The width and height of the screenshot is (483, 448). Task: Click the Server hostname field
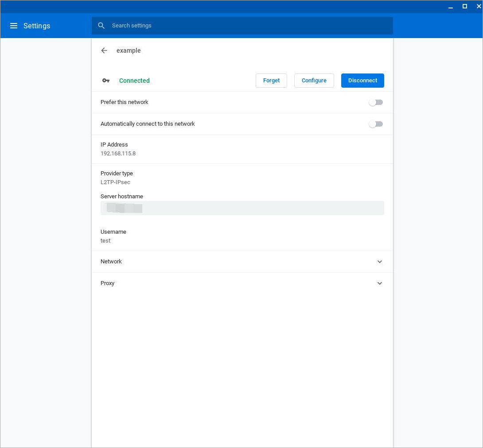click(242, 208)
